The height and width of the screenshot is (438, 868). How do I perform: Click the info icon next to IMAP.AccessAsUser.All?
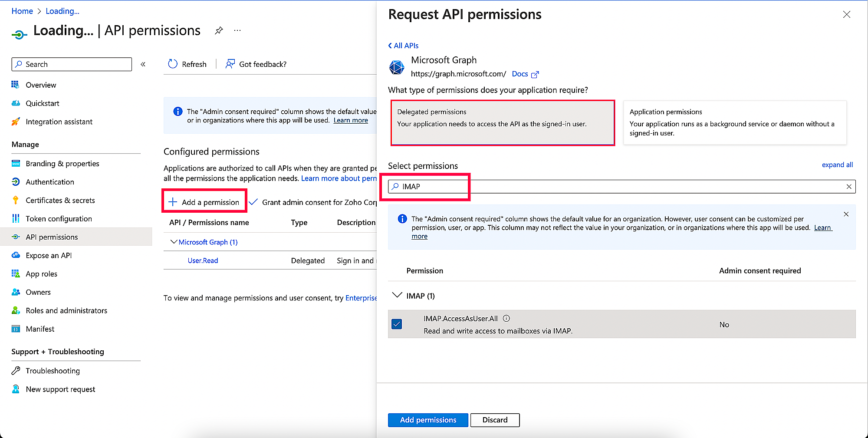[506, 319]
